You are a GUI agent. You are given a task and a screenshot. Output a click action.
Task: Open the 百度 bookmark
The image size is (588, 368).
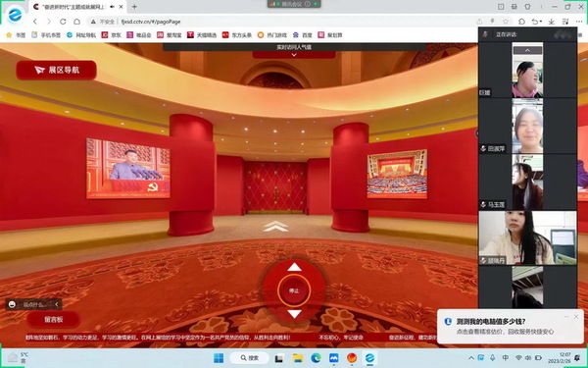[x=303, y=35]
